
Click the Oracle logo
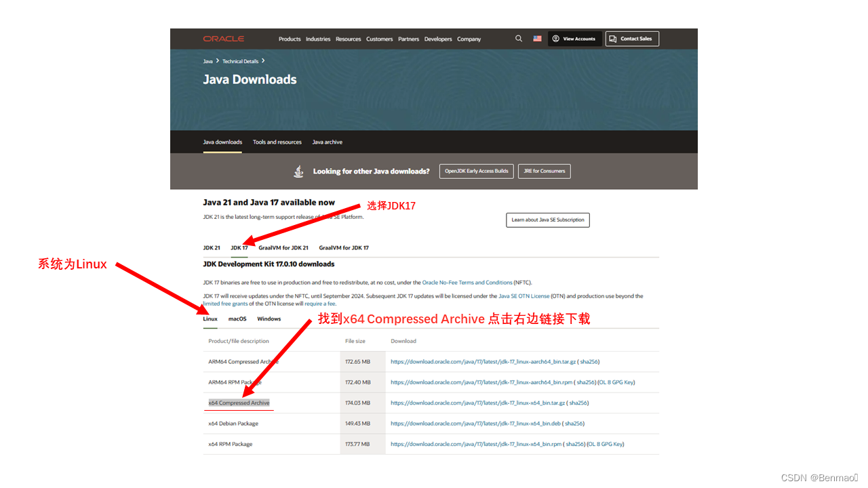[223, 39]
